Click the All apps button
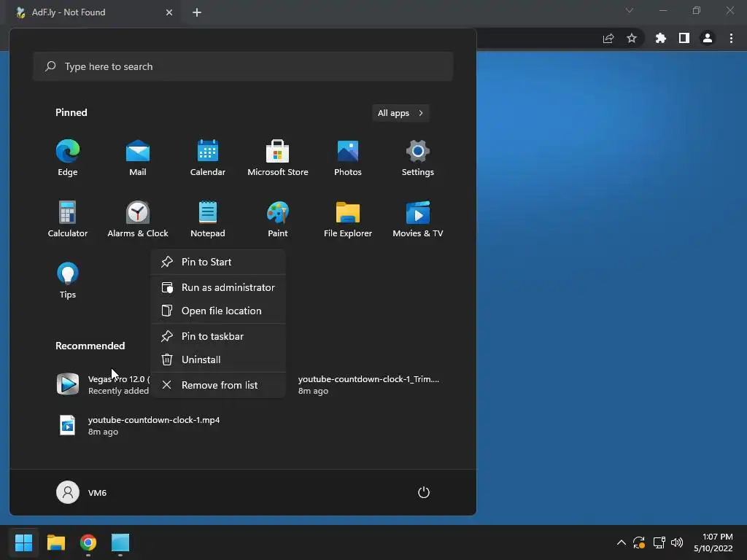This screenshot has height=560, width=747. coord(400,113)
